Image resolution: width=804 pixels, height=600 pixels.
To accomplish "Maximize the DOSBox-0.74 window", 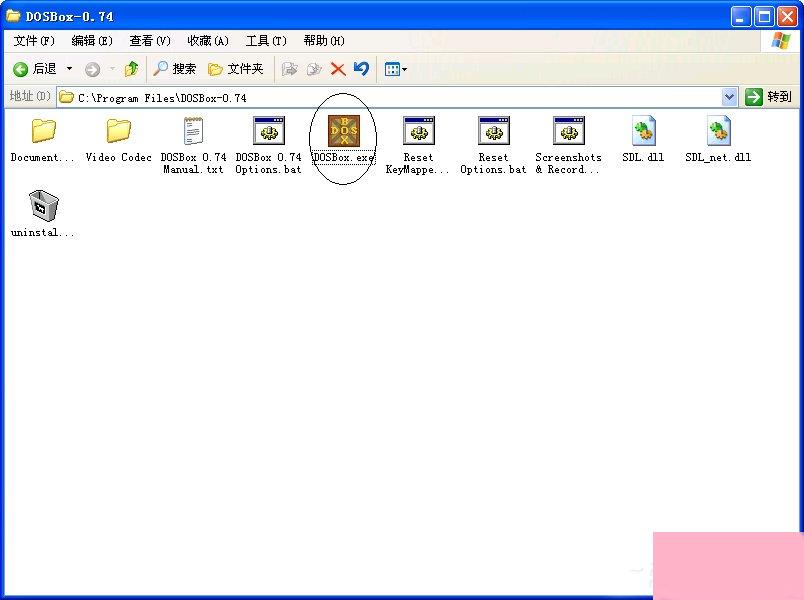I will (763, 17).
